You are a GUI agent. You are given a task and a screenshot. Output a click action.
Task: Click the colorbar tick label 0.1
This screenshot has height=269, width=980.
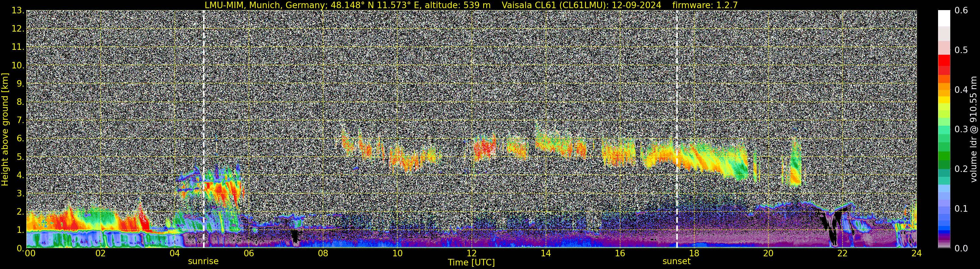point(961,209)
